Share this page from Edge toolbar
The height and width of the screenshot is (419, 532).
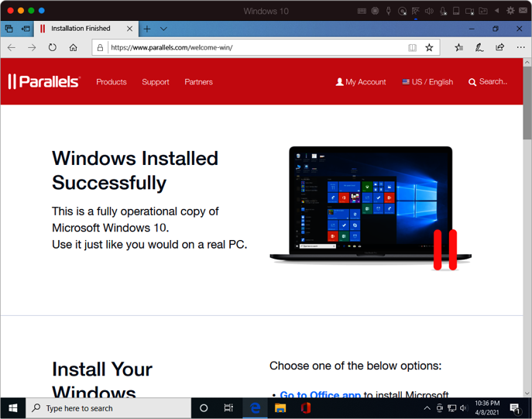[499, 47]
